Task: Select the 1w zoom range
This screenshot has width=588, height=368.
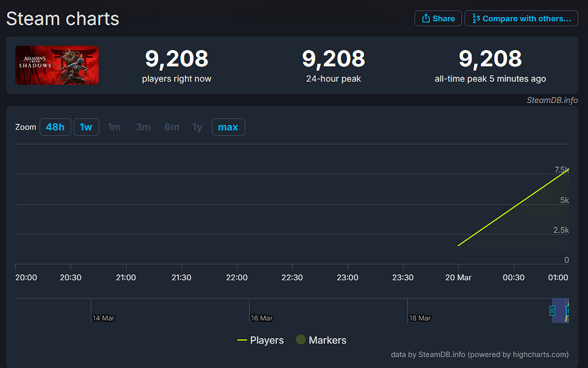Action: 86,127
